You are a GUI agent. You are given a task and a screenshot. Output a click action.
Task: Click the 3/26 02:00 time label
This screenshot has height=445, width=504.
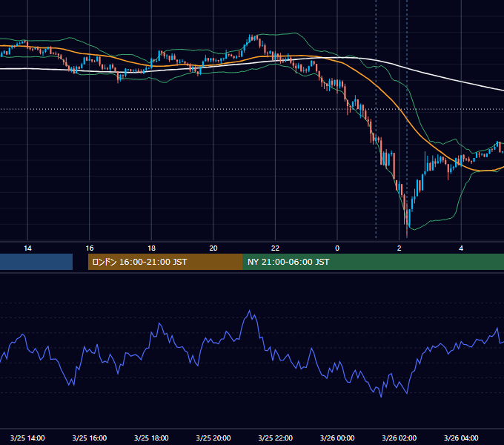399,438
